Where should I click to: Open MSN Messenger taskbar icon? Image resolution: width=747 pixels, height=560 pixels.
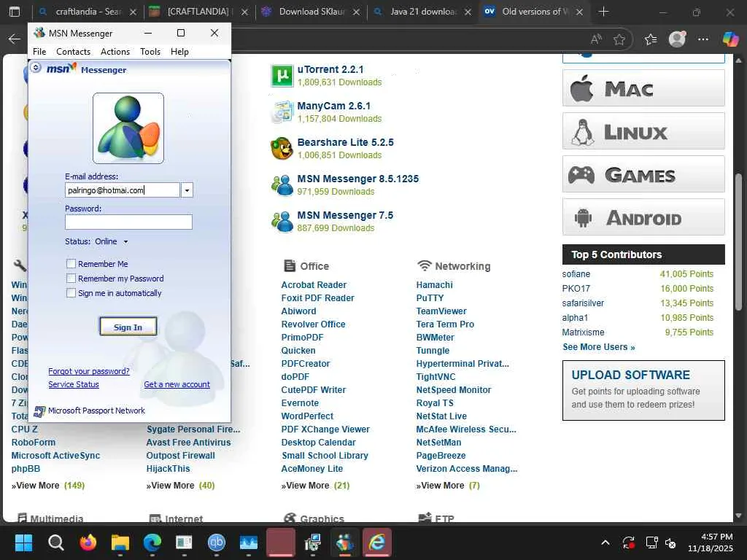tap(345, 542)
